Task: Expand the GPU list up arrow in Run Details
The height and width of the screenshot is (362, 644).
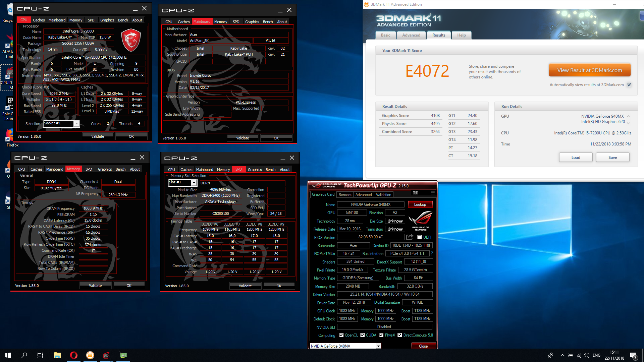Action: [x=628, y=116]
